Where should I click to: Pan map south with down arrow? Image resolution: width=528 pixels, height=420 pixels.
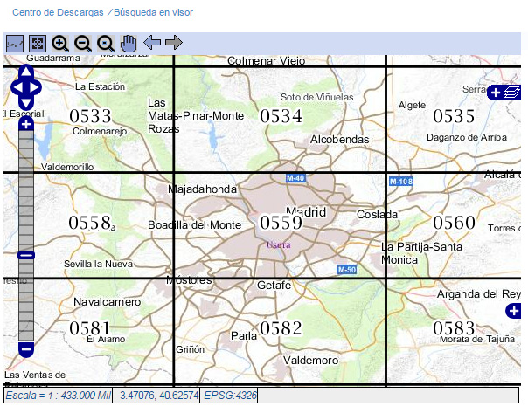[26, 103]
